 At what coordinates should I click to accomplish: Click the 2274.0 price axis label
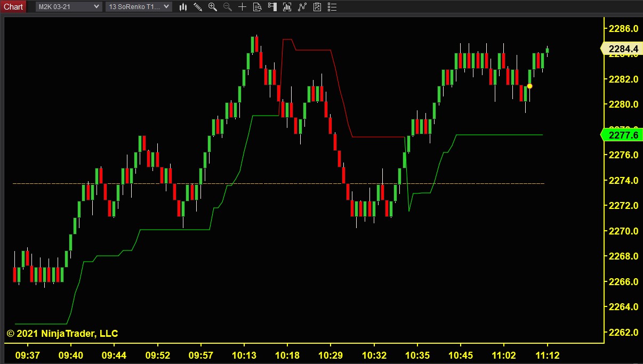(623, 180)
